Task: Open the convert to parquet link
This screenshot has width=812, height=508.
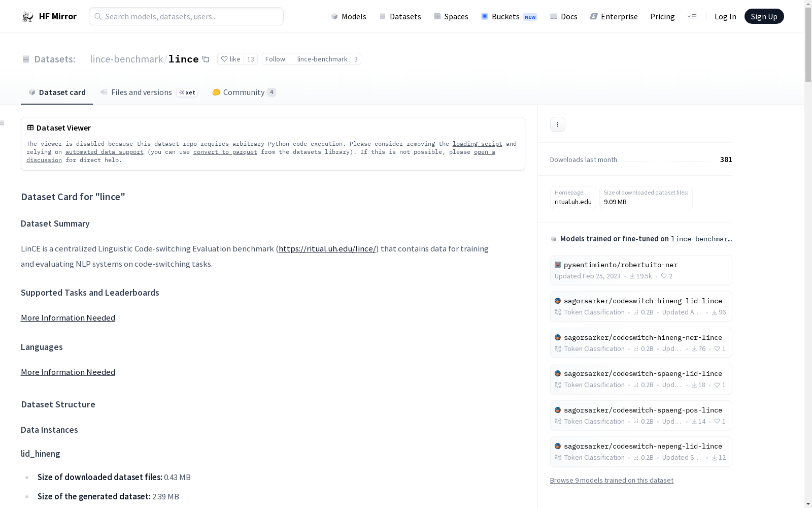Action: (225, 152)
